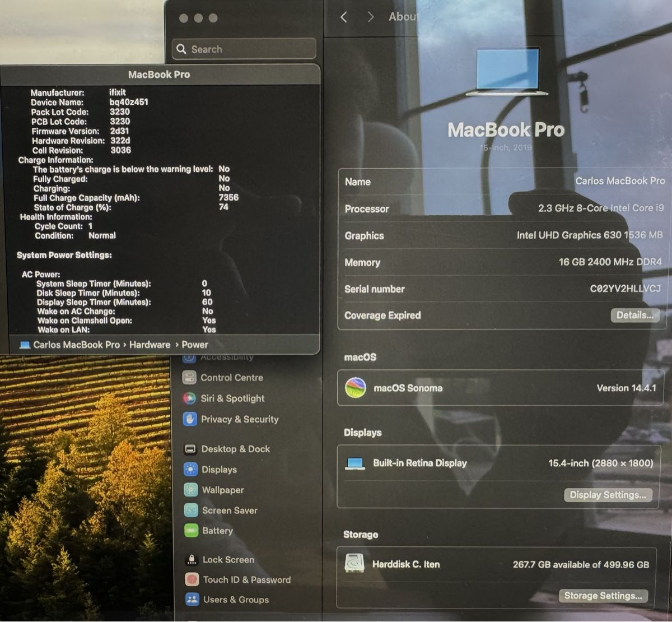This screenshot has height=622, width=672.
Task: Click Disk Sleep Timer value 10
Action: pyautogui.click(x=207, y=293)
